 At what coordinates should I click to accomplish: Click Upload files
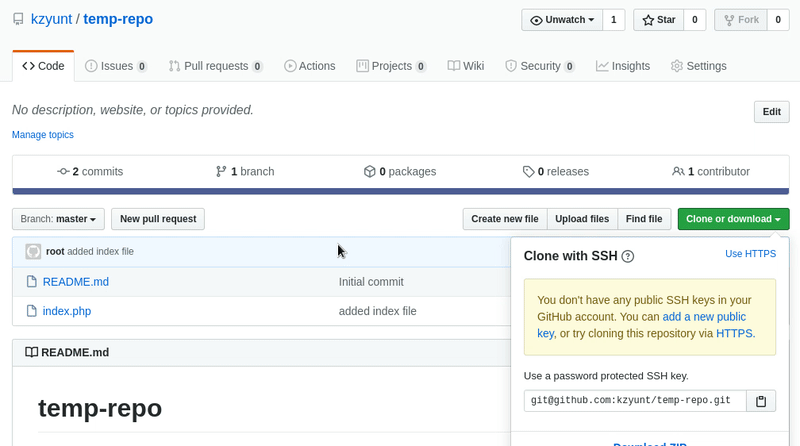pyautogui.click(x=582, y=219)
